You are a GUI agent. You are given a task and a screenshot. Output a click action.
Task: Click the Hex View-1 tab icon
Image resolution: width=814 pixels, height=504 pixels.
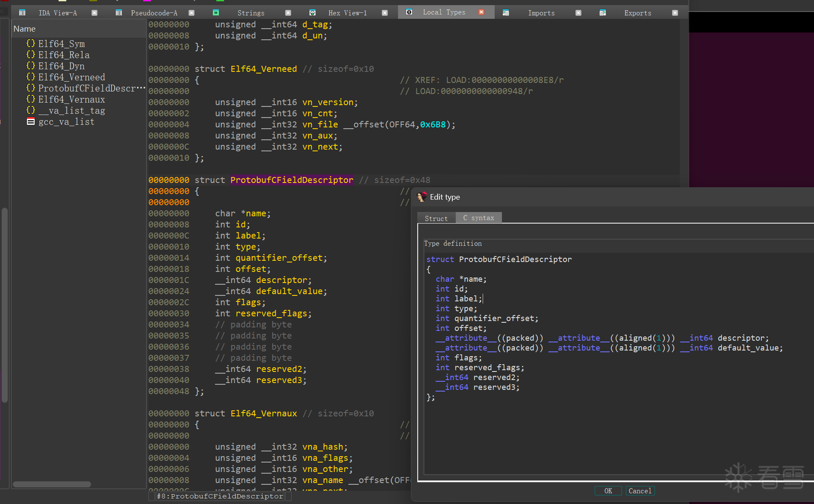313,13
